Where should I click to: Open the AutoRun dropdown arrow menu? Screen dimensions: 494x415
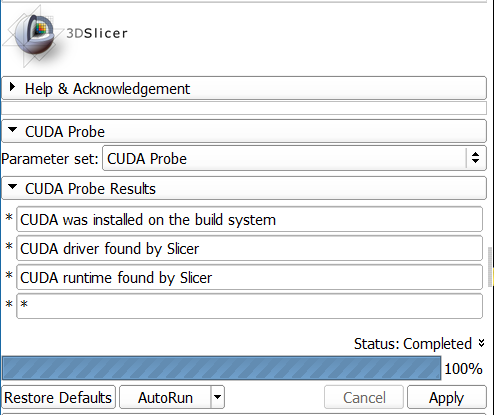click(218, 397)
